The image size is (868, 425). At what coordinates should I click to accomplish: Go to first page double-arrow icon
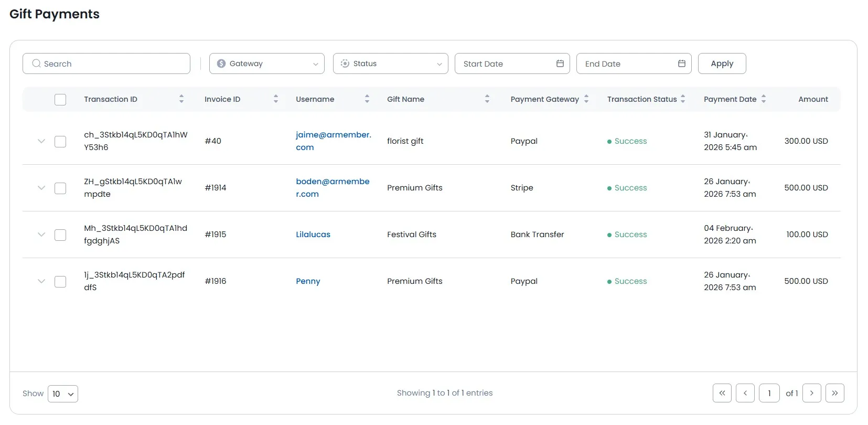[722, 393]
